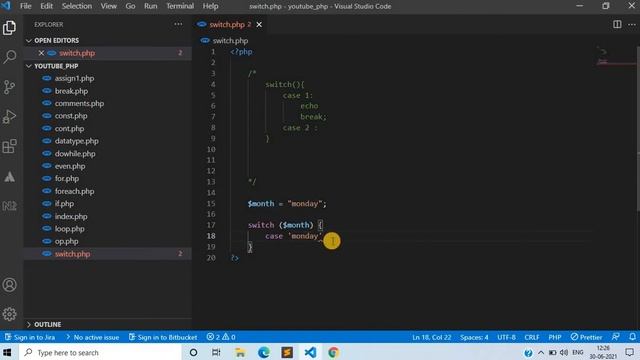Open Sublime Text from taskbar
The image size is (640, 360).
tap(287, 352)
